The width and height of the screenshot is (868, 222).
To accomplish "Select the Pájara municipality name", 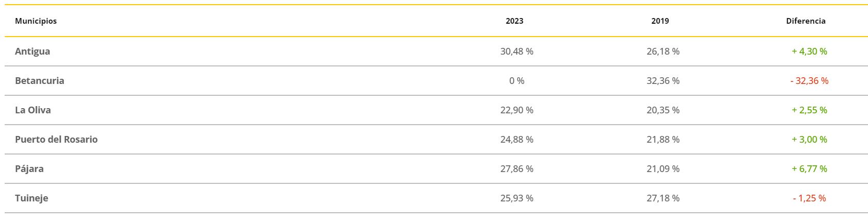I will [29, 169].
